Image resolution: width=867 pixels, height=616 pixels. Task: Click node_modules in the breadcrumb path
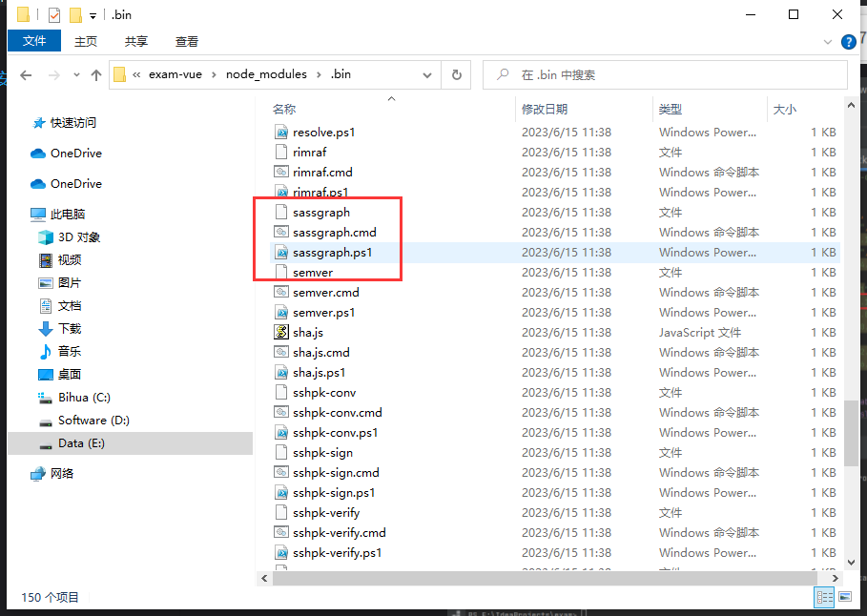pos(266,74)
